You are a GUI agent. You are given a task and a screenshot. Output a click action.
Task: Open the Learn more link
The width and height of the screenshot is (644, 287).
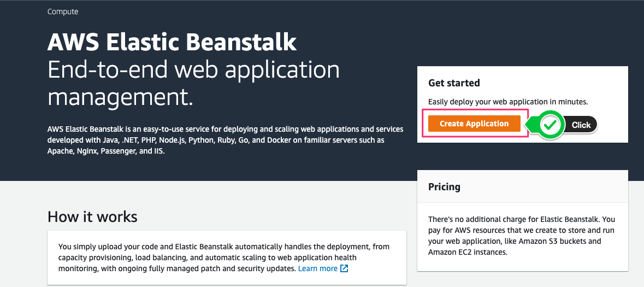tap(317, 268)
